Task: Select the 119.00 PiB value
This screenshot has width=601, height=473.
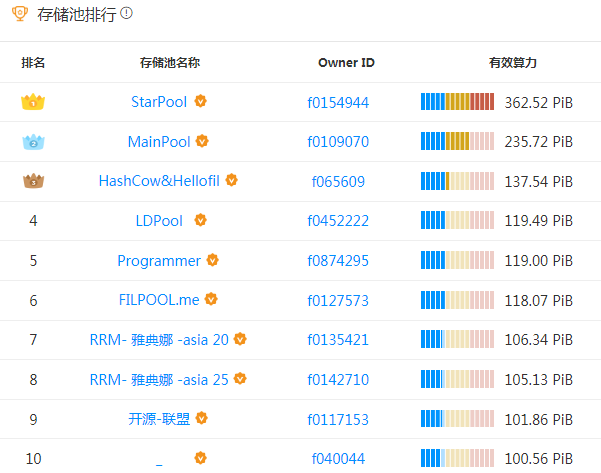Action: [539, 261]
